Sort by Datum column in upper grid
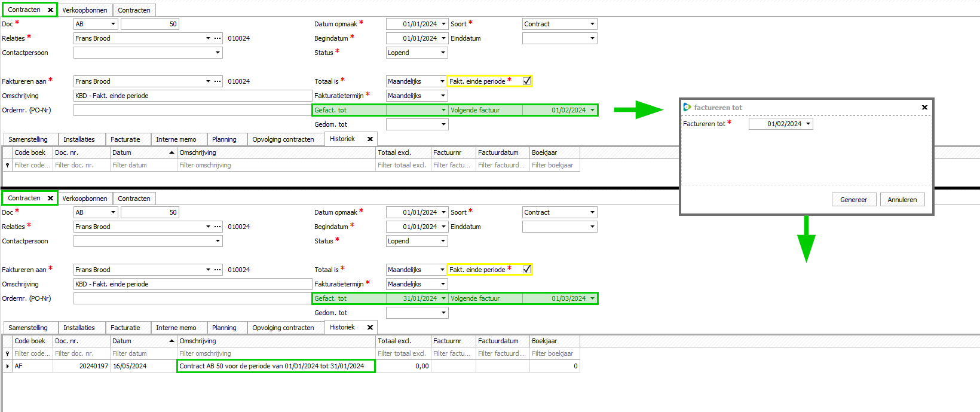The width and height of the screenshot is (980, 412). (143, 152)
